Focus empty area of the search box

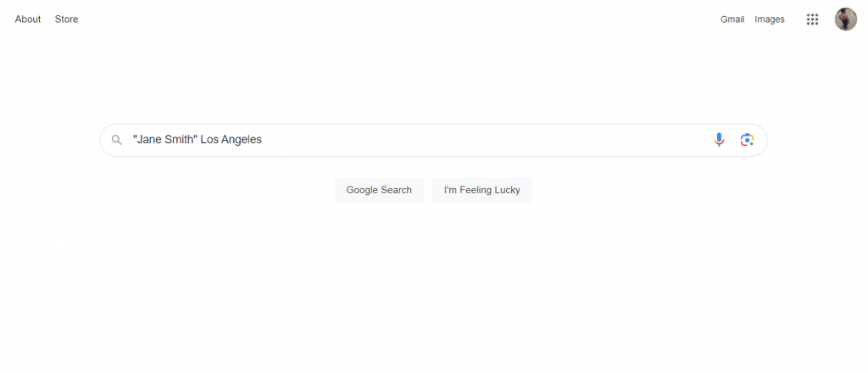[x=483, y=140]
